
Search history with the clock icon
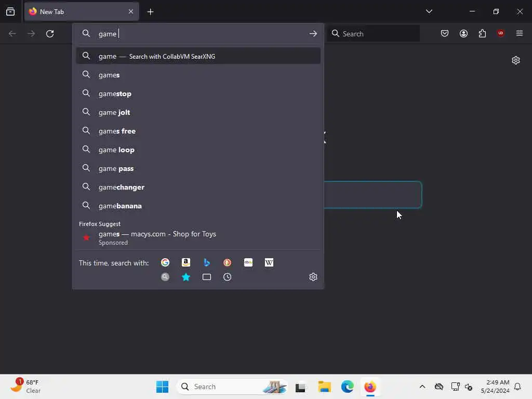tap(228, 277)
